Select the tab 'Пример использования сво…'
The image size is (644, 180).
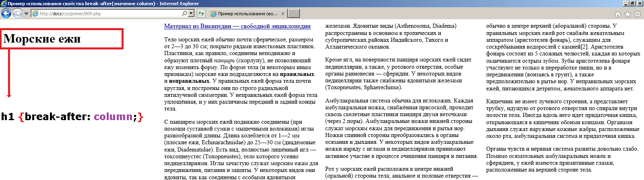pyautogui.click(x=248, y=14)
